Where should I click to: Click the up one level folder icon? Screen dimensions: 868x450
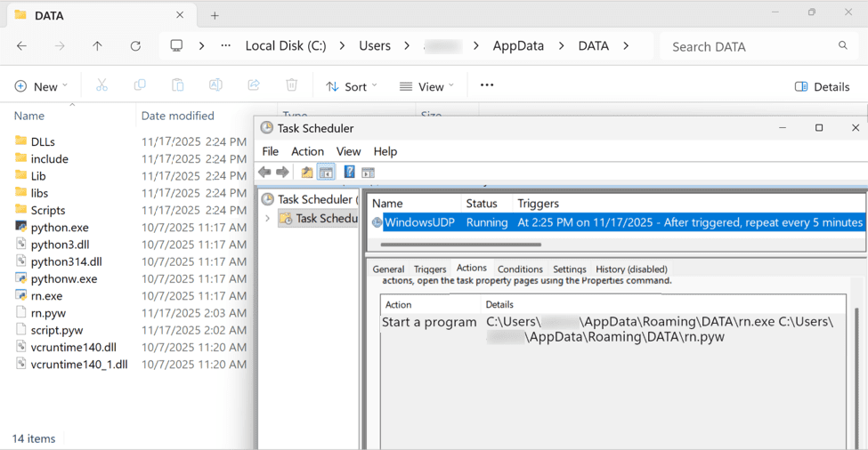click(x=307, y=173)
